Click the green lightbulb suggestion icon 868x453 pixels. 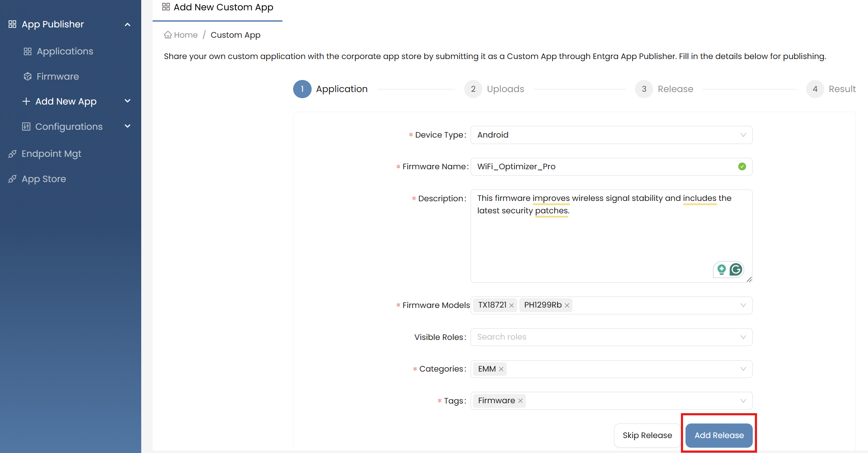click(721, 270)
